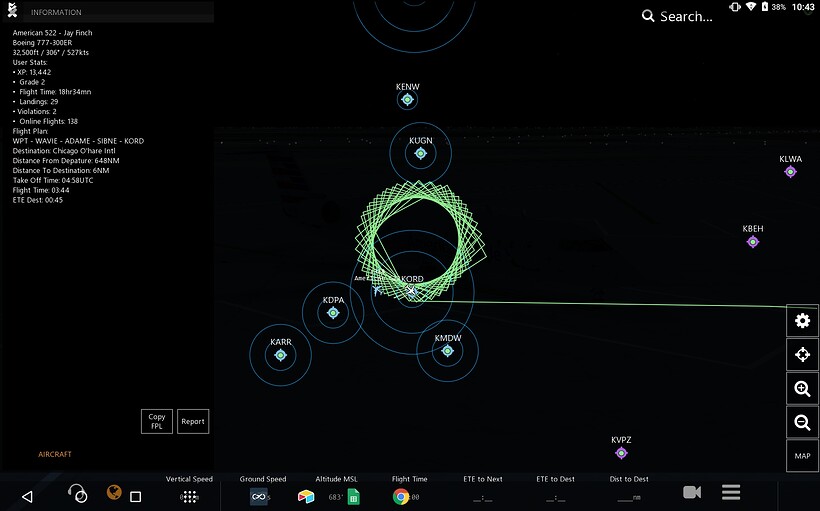This screenshot has height=511, width=820.
Task: Open the Airtable app icon
Action: (305, 496)
